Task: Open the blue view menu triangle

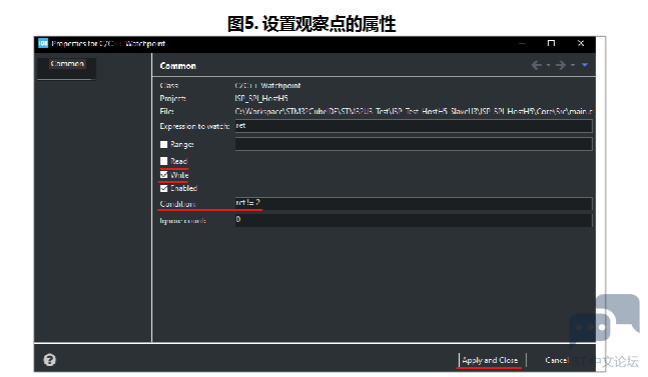Action: point(585,65)
